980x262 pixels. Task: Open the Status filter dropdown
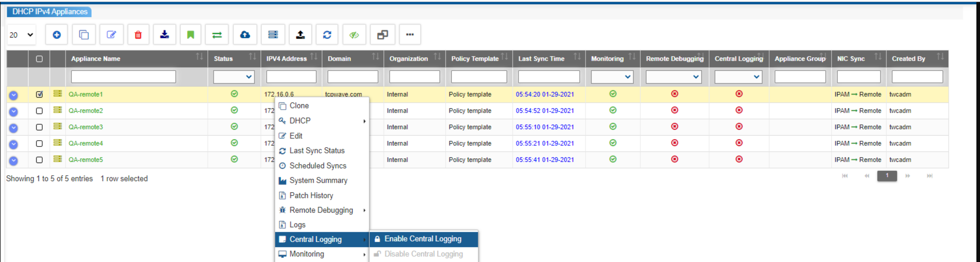point(234,77)
